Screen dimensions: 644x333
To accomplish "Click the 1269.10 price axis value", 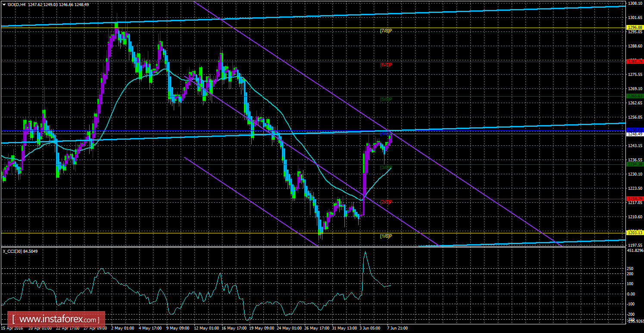I will pos(635,89).
